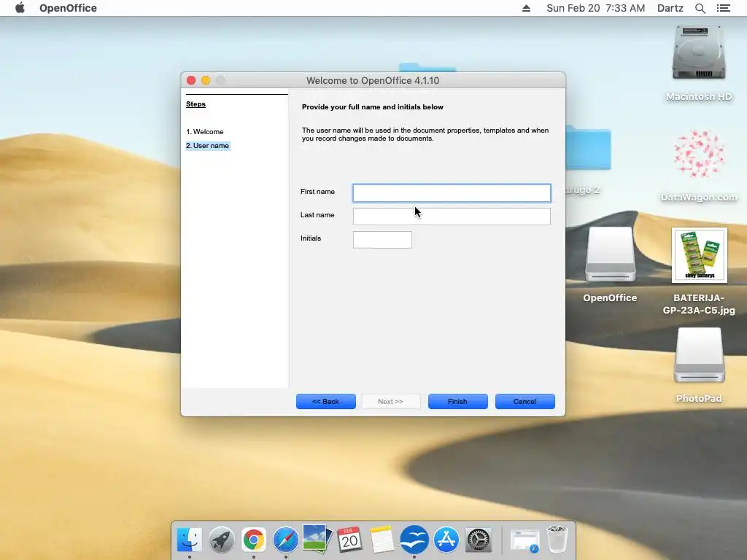Screen dimensions: 747x560
Task: Open Notification Center list icon
Action: [x=723, y=8]
